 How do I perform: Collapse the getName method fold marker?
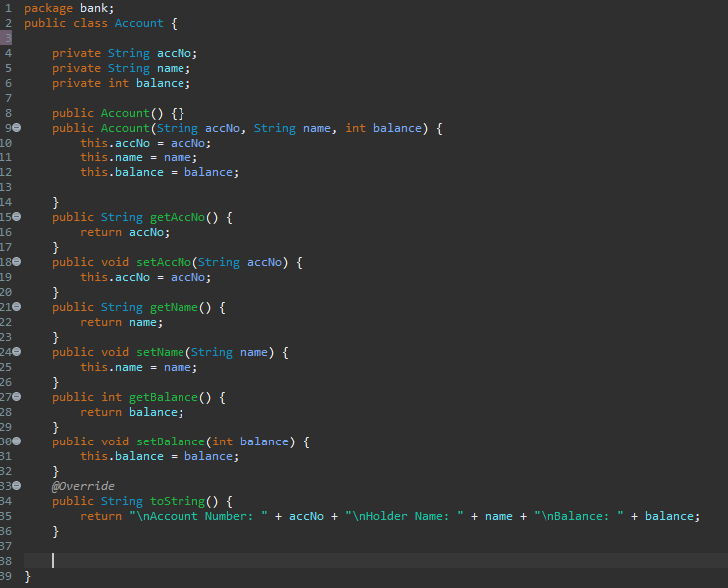click(x=17, y=306)
